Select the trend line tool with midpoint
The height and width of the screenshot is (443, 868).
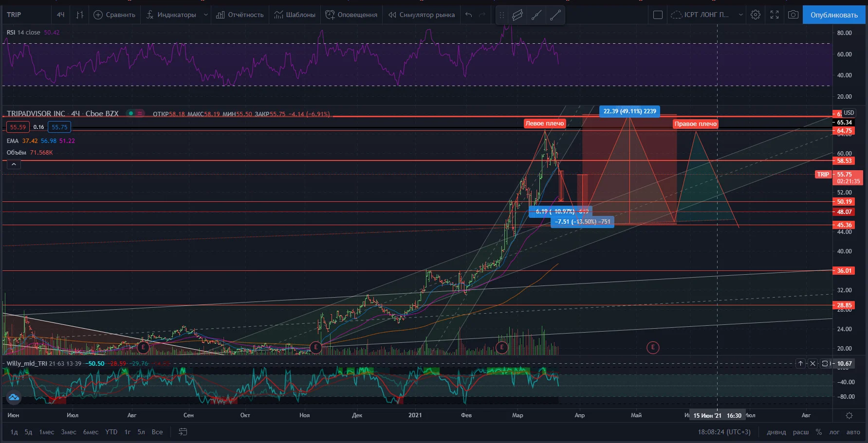pos(536,15)
